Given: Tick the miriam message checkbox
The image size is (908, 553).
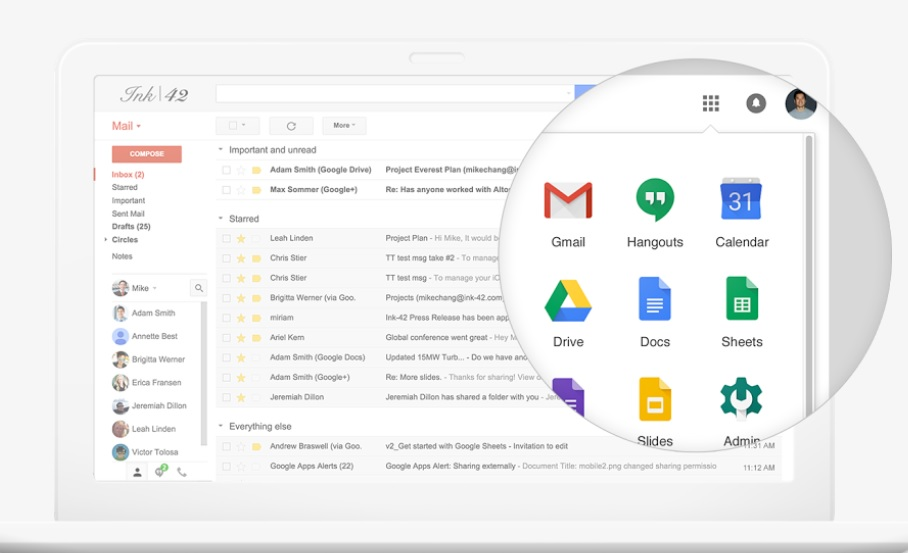Looking at the screenshot, I should [x=226, y=318].
